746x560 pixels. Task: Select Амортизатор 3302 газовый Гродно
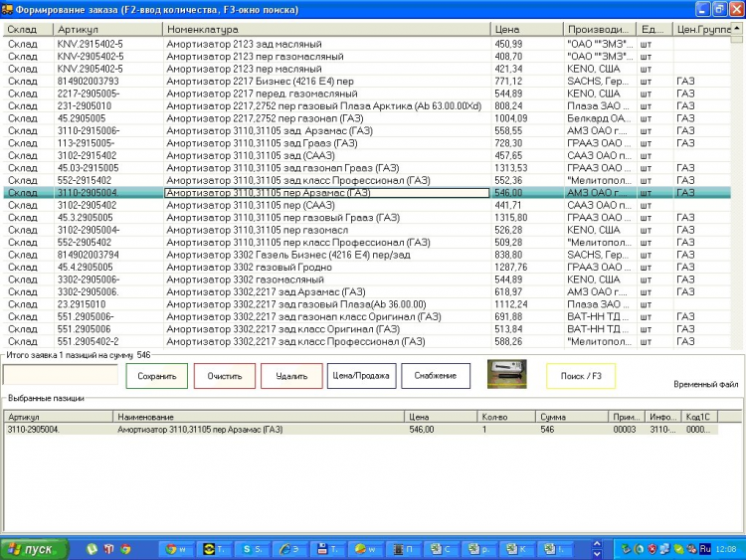tap(366, 267)
